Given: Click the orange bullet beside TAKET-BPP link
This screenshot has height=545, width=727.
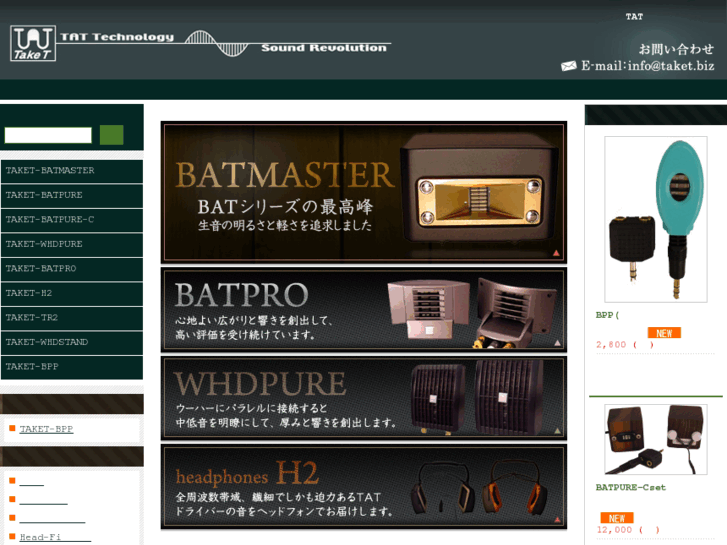Looking at the screenshot, I should [x=13, y=428].
